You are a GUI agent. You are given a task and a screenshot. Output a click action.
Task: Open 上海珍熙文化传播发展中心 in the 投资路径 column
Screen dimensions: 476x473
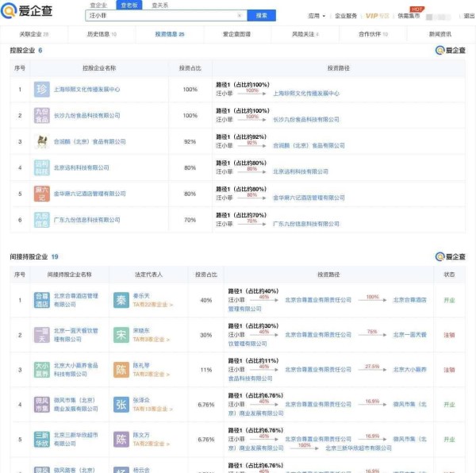306,93
